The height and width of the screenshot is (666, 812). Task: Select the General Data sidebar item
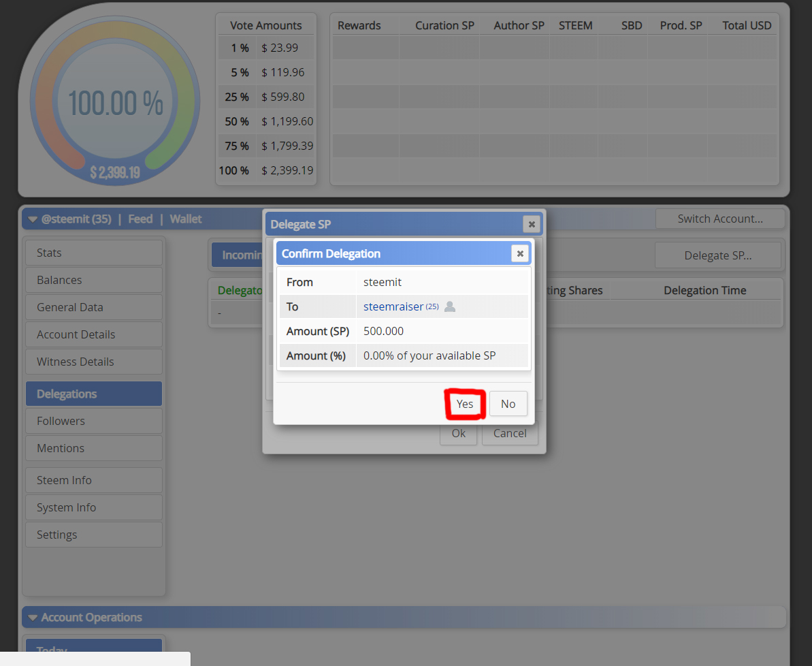pyautogui.click(x=94, y=307)
